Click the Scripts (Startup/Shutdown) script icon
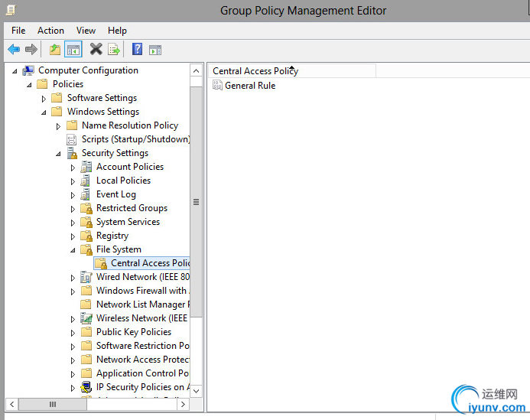The image size is (530, 420). [x=71, y=139]
